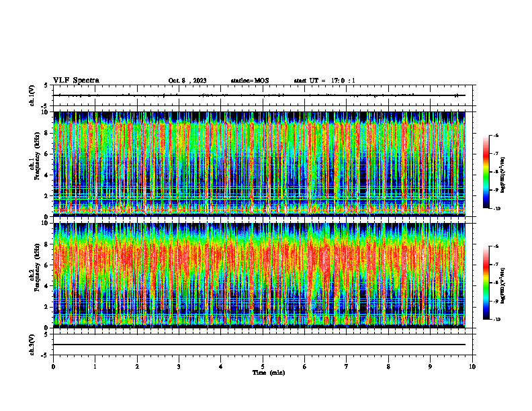Click the "ch.1(V)" axis label at top
The image size is (532, 411).
click(32, 95)
